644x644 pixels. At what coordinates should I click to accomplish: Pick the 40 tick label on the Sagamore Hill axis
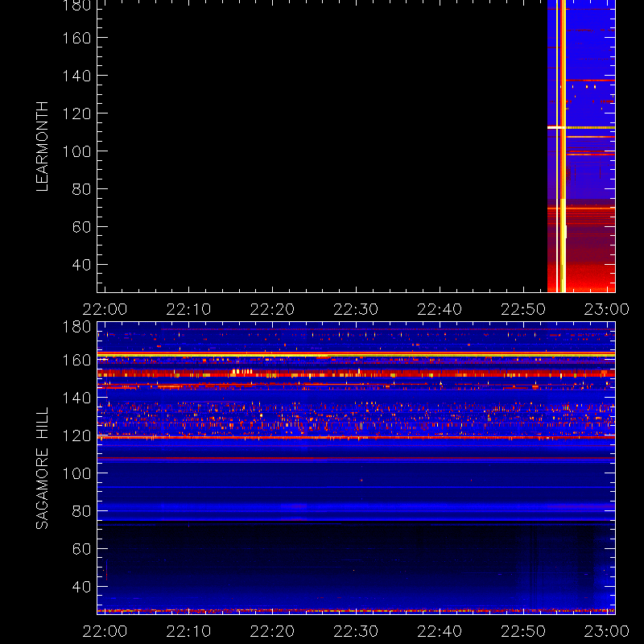81,587
